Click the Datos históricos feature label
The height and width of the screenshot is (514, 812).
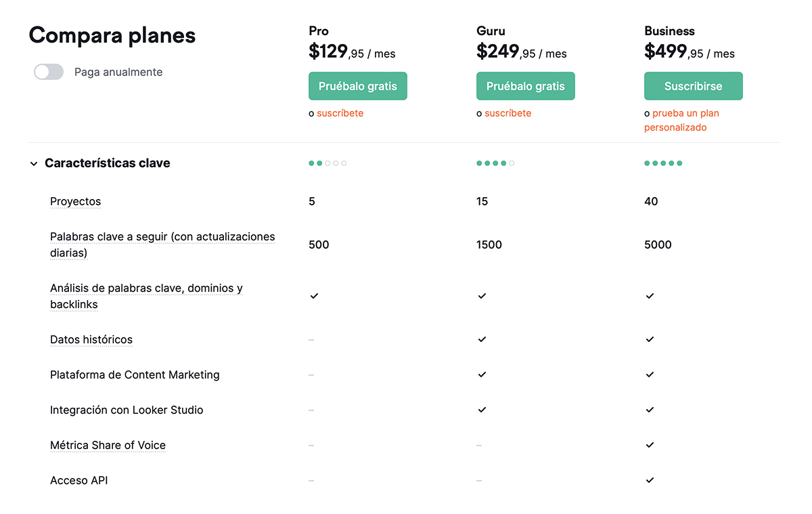point(91,339)
